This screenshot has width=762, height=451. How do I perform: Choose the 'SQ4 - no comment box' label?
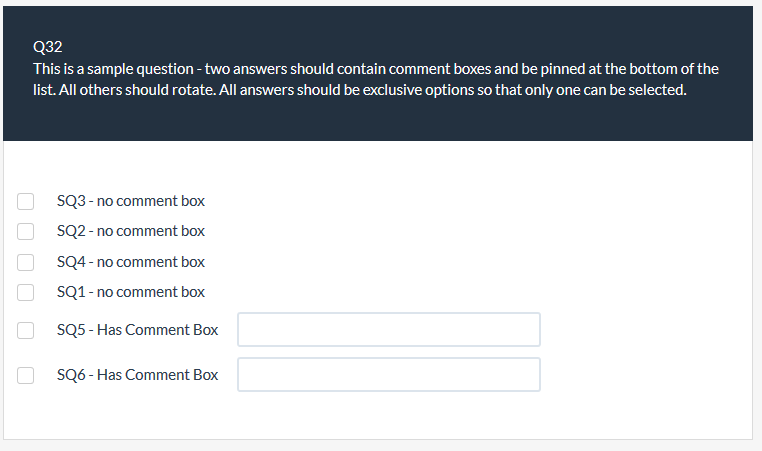131,262
